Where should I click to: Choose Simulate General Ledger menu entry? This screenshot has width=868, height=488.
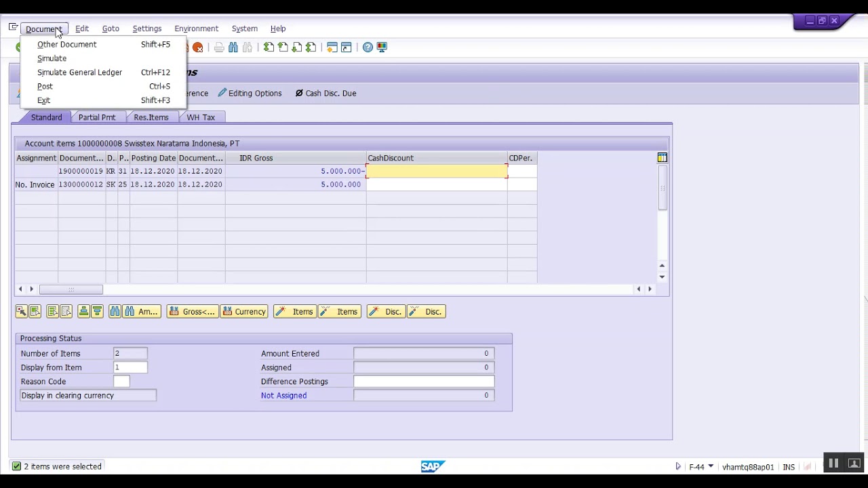click(104, 73)
